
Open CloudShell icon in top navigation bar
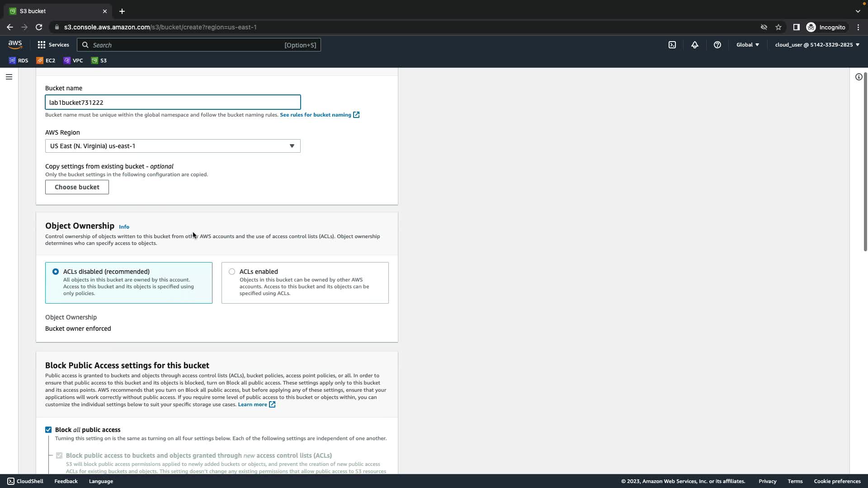tap(672, 45)
